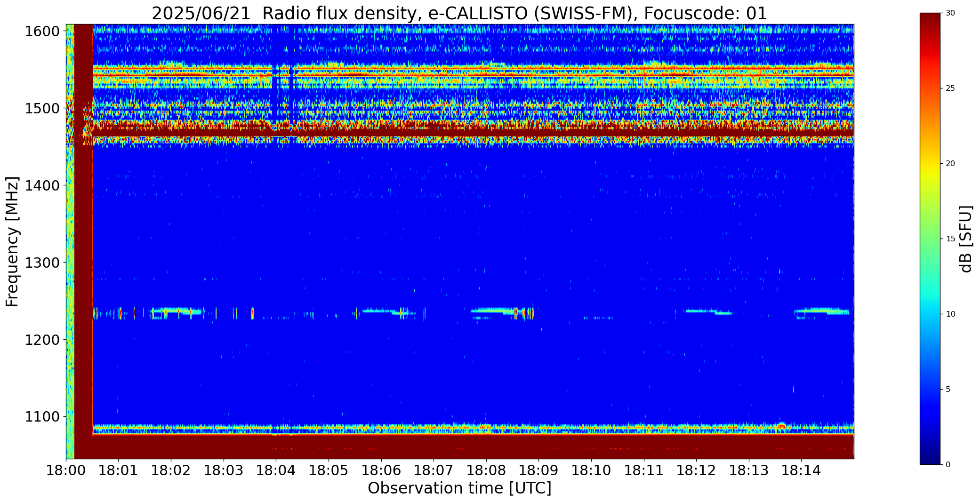Click the 1600 frequency tick label
This screenshot has width=980, height=502.
tap(42, 32)
